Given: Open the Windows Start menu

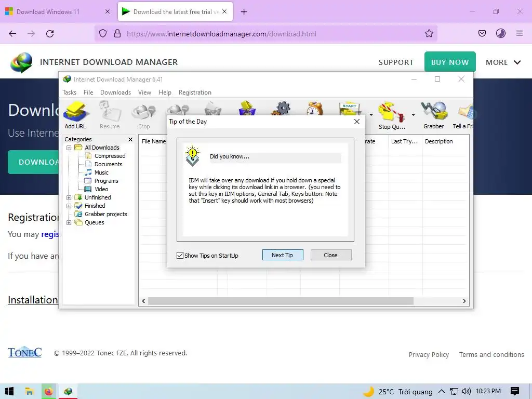Looking at the screenshot, I should (9, 392).
